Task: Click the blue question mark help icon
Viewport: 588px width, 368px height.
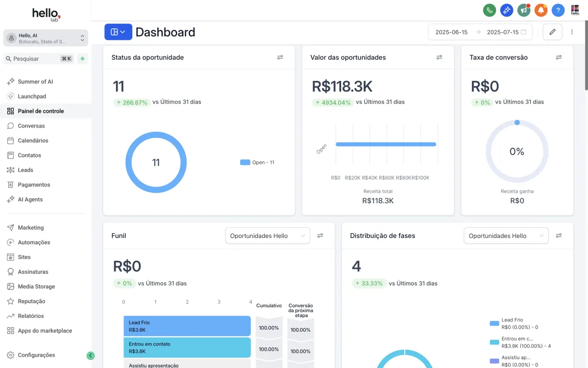Action: click(x=558, y=10)
